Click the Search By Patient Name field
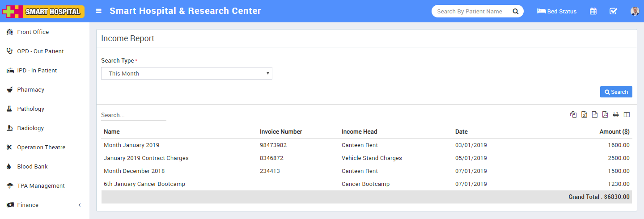The height and width of the screenshot is (219, 644). point(470,11)
